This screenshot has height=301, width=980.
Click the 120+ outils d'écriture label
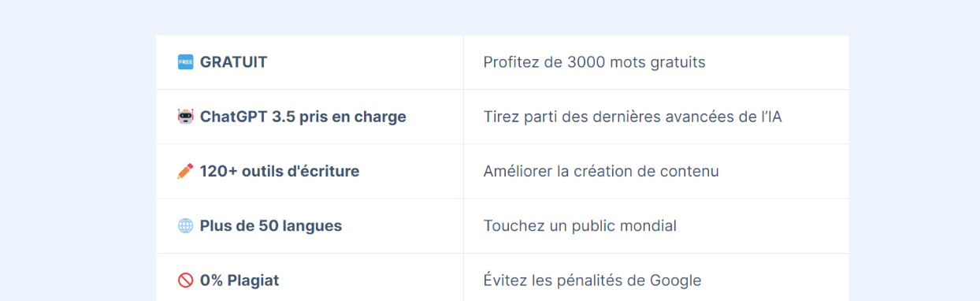(x=280, y=171)
